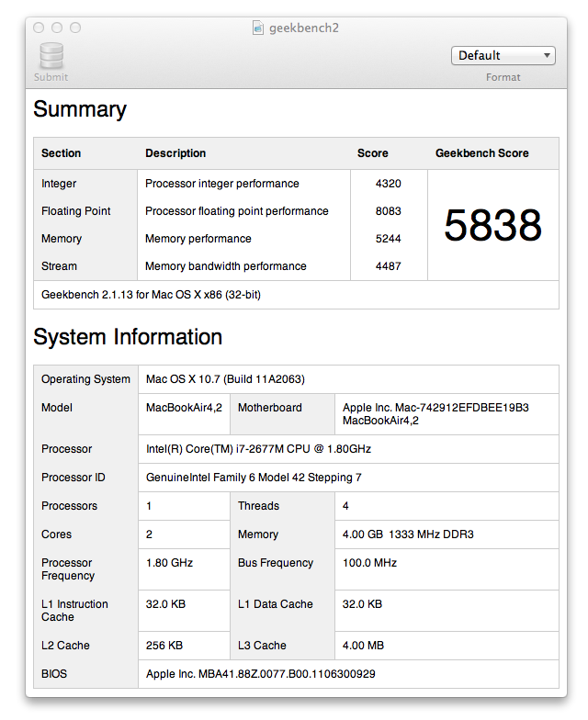Click the Motherboard label
This screenshot has width=588, height=720.
[270, 408]
